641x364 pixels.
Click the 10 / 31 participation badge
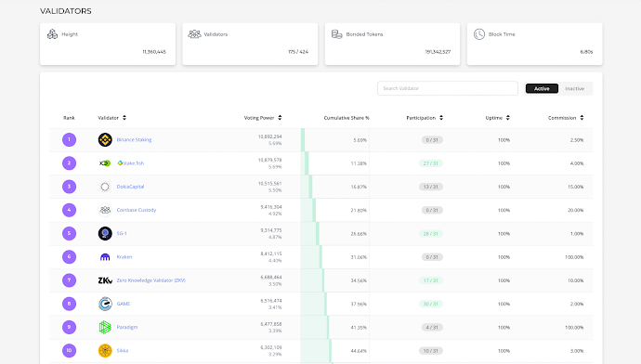coord(431,351)
